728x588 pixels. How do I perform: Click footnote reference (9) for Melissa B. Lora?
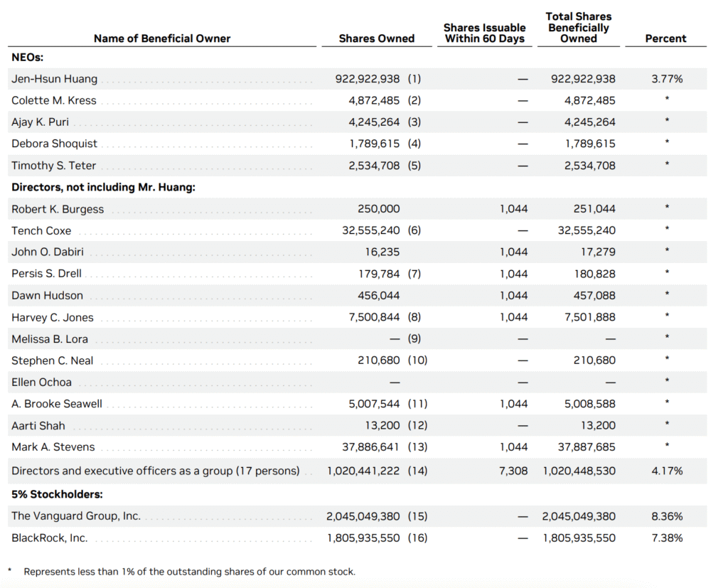[x=414, y=339]
